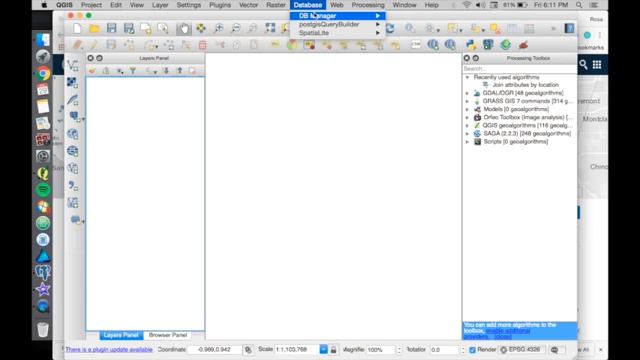Toggle the scale lock icon
Screen dimensions: 640x360
pos(333,350)
